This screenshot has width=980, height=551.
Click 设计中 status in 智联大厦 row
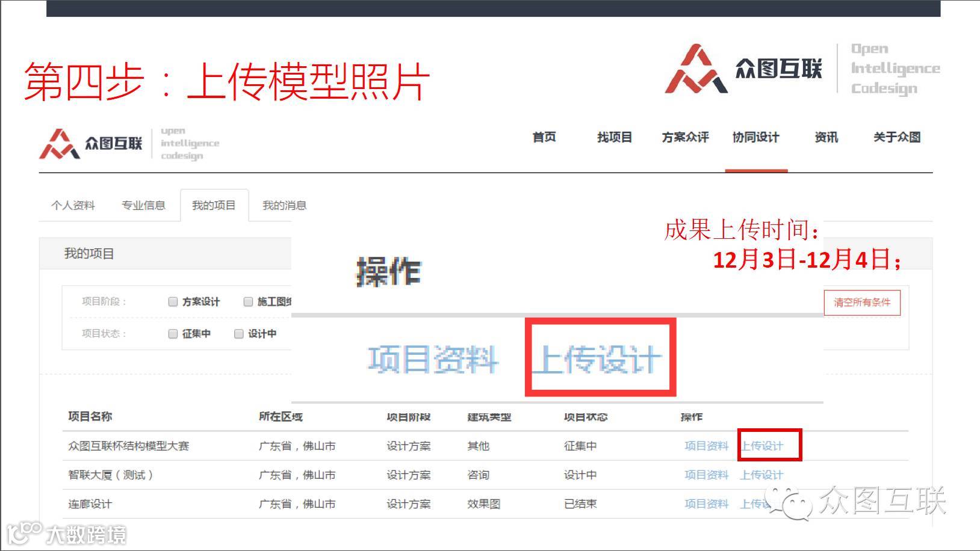(x=580, y=475)
